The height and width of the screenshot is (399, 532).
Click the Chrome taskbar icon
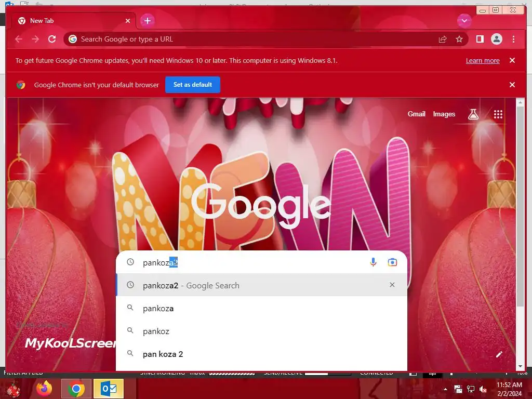coord(76,389)
